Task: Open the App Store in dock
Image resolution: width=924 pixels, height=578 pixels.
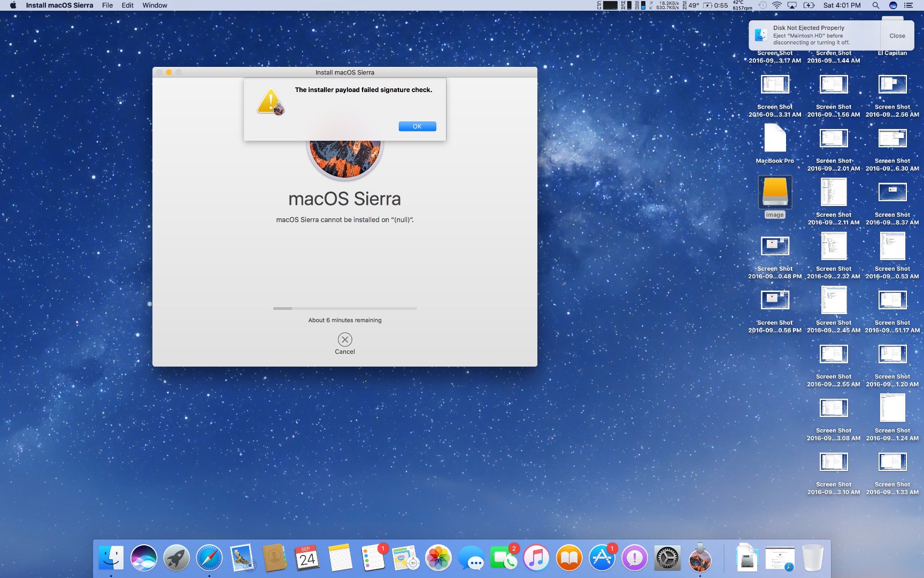Action: (x=602, y=559)
